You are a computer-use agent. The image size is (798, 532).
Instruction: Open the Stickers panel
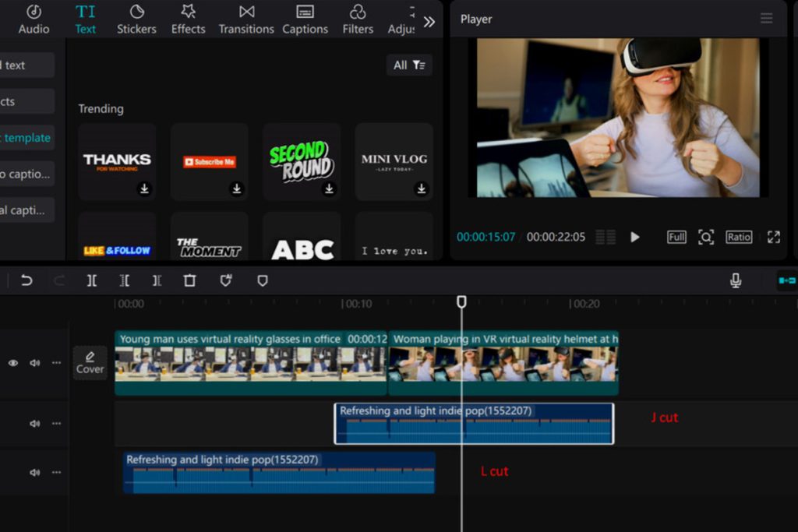(136, 19)
